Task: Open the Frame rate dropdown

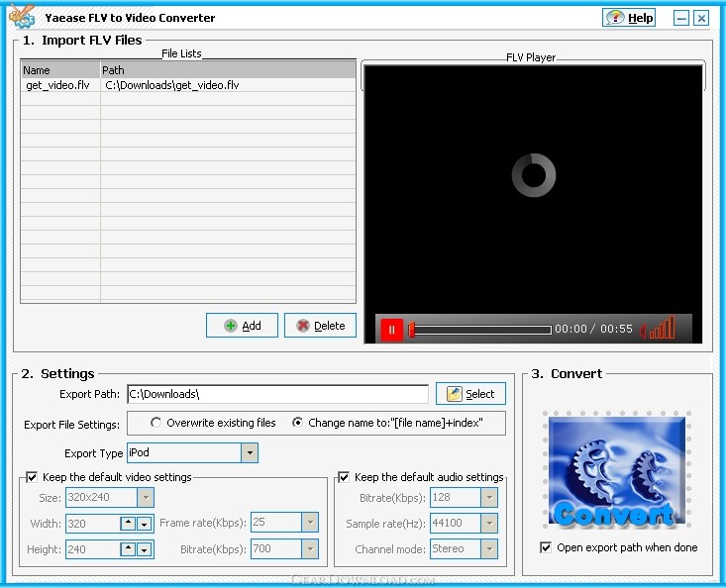Action: click(x=310, y=523)
